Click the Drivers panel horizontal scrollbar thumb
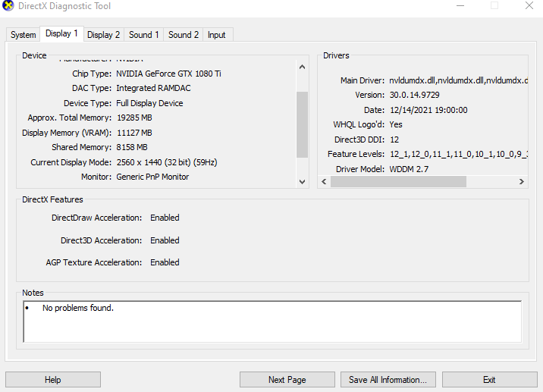This screenshot has height=392, width=543. (x=398, y=181)
